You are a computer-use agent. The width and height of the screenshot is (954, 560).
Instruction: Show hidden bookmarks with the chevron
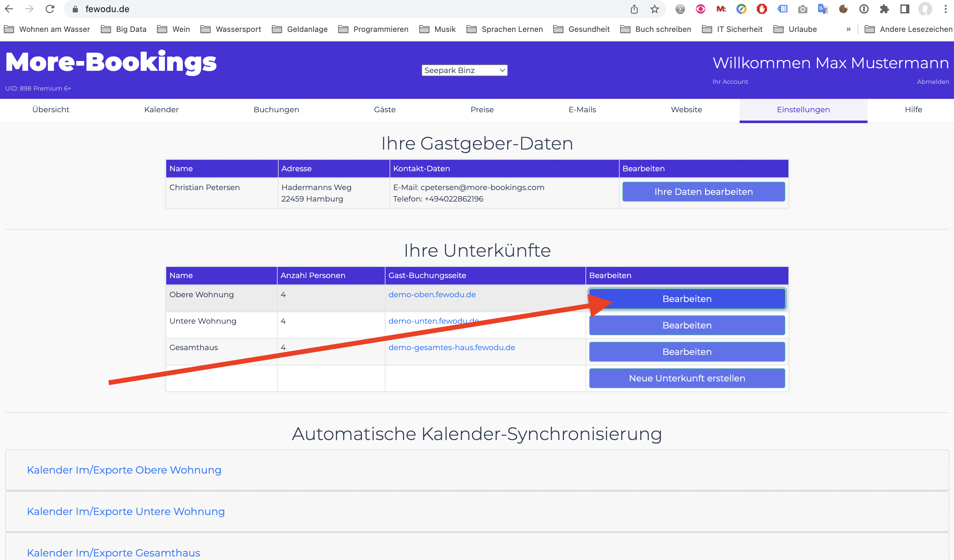(x=848, y=29)
